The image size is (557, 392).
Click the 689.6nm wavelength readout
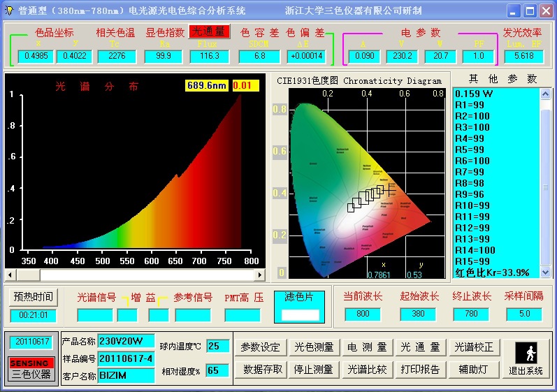pos(207,85)
